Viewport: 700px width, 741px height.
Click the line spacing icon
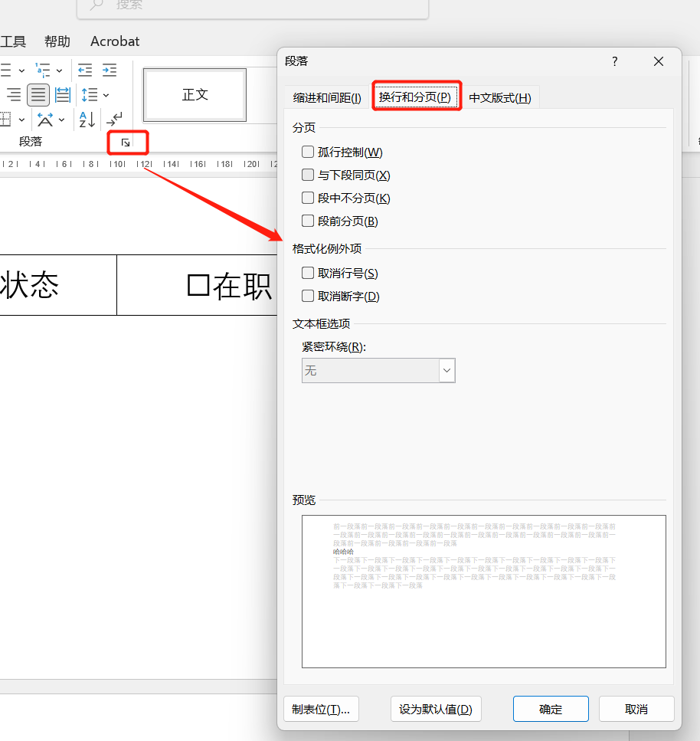coord(90,95)
